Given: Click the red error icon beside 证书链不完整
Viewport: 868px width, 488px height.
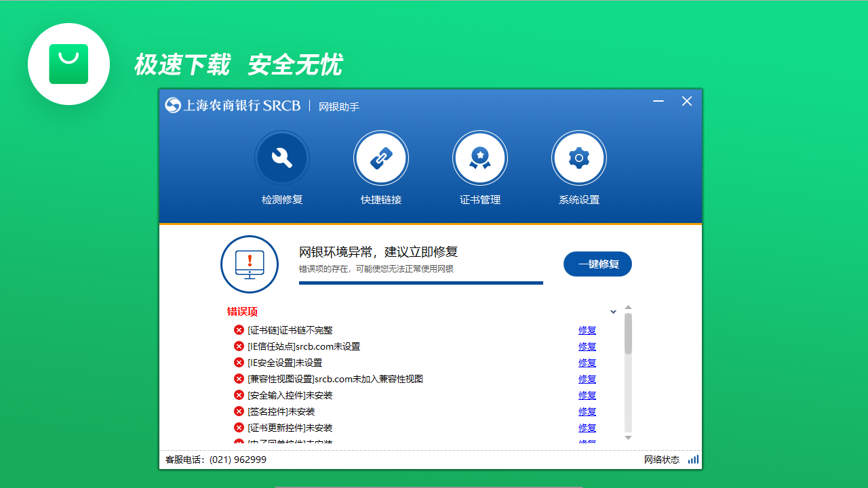Looking at the screenshot, I should pyautogui.click(x=239, y=329).
